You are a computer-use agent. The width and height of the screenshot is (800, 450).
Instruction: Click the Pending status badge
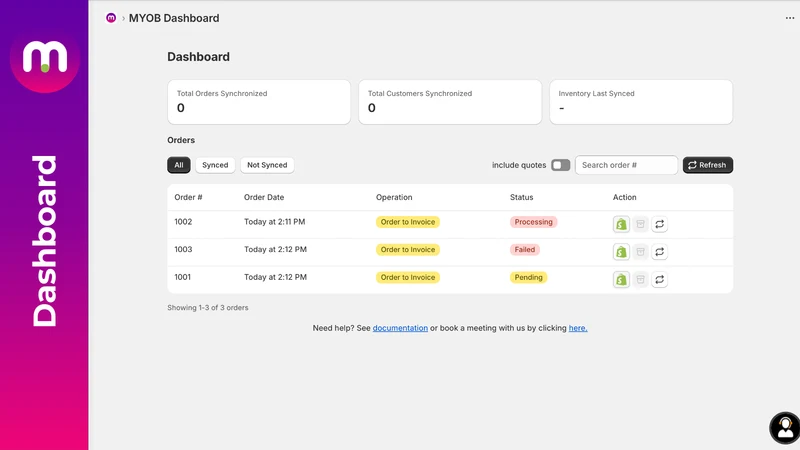tap(528, 277)
